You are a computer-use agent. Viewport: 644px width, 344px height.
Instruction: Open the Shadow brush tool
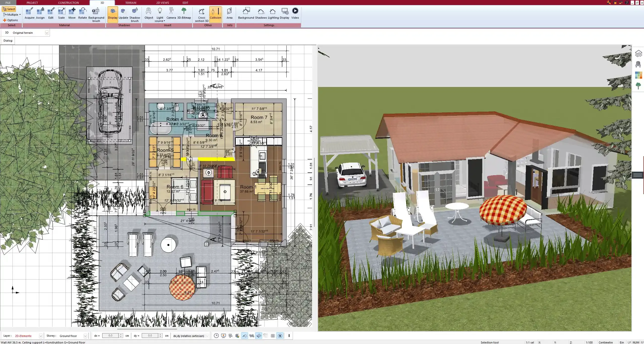[134, 14]
